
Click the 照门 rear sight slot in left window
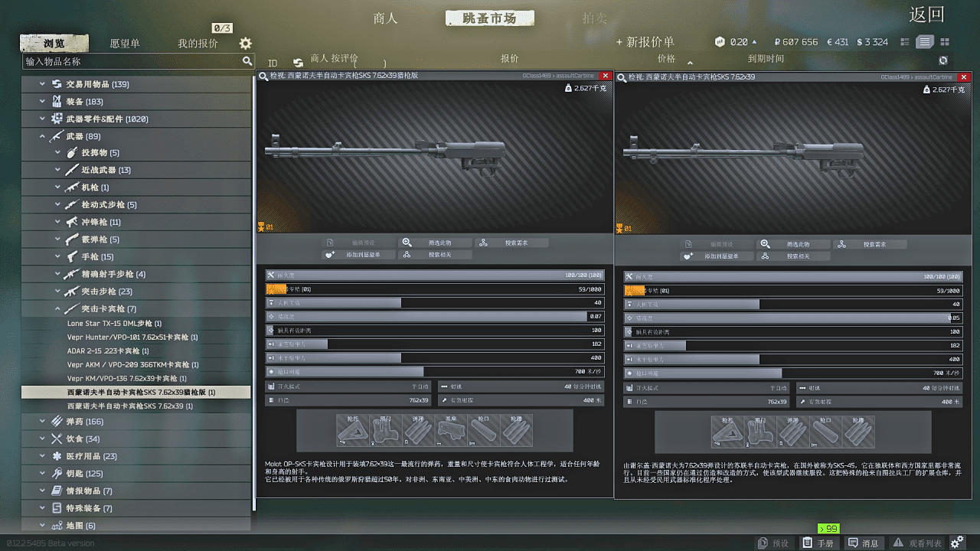click(x=385, y=431)
